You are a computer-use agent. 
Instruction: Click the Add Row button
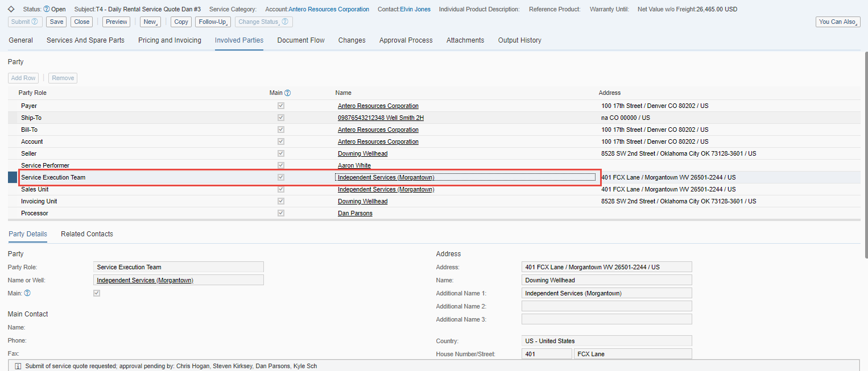pyautogui.click(x=23, y=78)
